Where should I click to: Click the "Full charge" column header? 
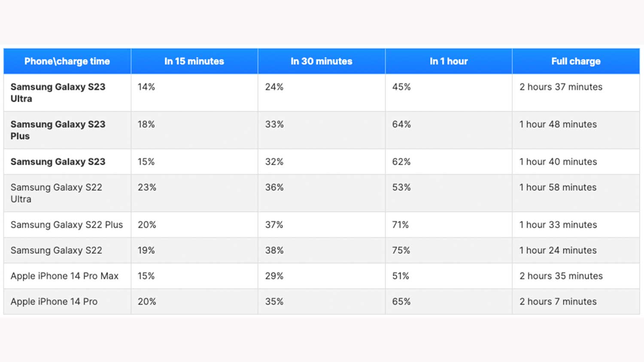tap(576, 61)
